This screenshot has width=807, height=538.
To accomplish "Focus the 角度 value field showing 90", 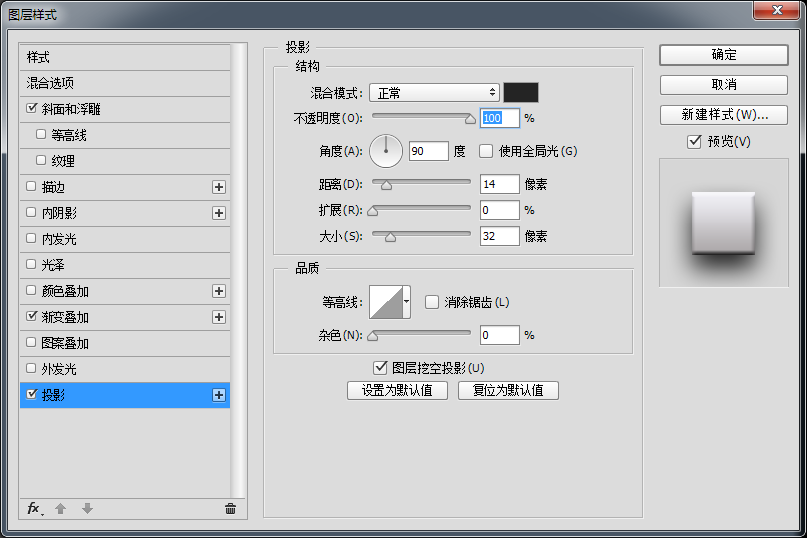I will coord(429,151).
